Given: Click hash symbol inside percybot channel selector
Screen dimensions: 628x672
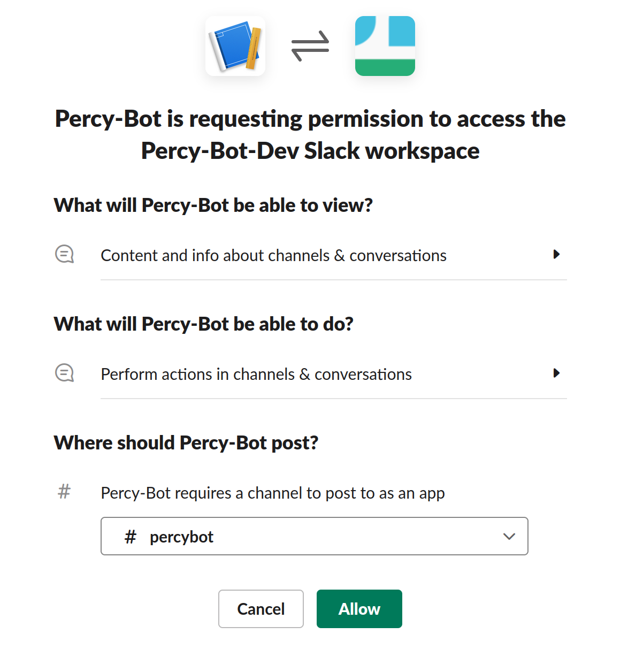Looking at the screenshot, I should click(131, 537).
